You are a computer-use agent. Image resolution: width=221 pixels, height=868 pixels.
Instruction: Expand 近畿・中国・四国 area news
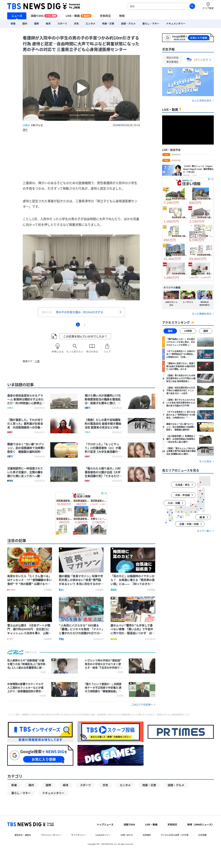190,524
